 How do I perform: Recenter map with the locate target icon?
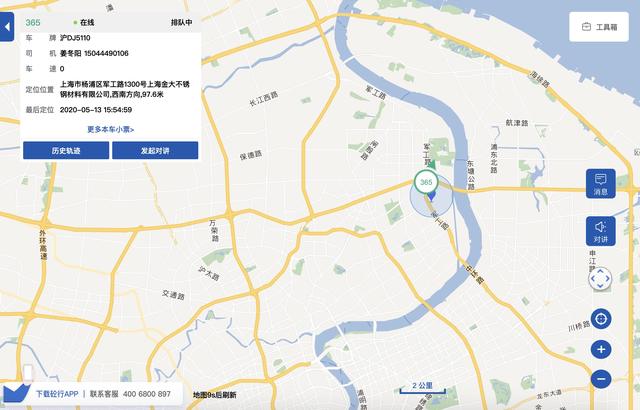(601, 319)
